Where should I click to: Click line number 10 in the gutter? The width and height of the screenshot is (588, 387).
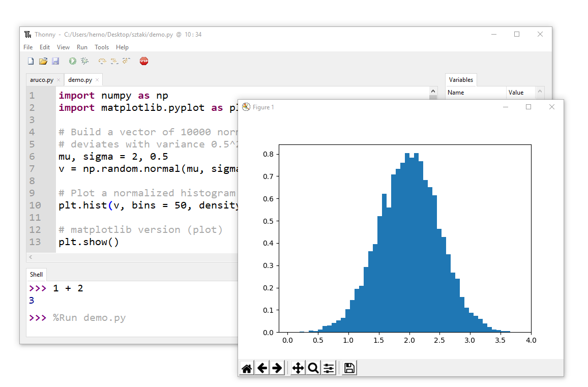click(35, 205)
